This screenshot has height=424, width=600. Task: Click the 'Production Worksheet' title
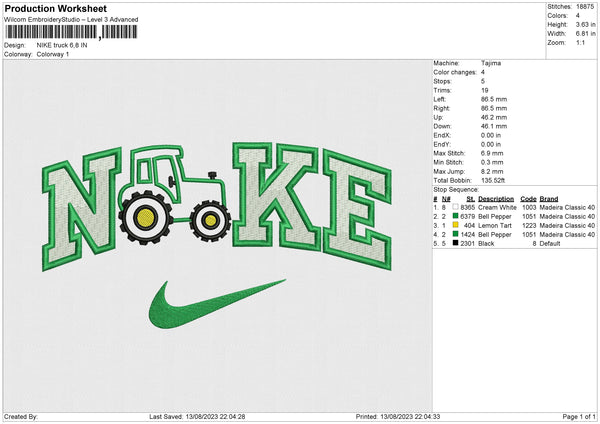click(55, 8)
